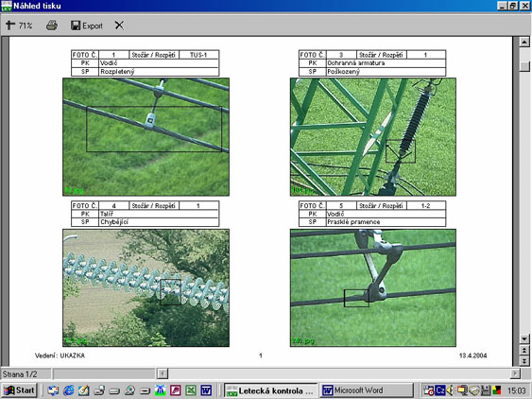This screenshot has width=532, height=399.
Task: Click the vertical scrollbar up arrow
Action: click(524, 43)
